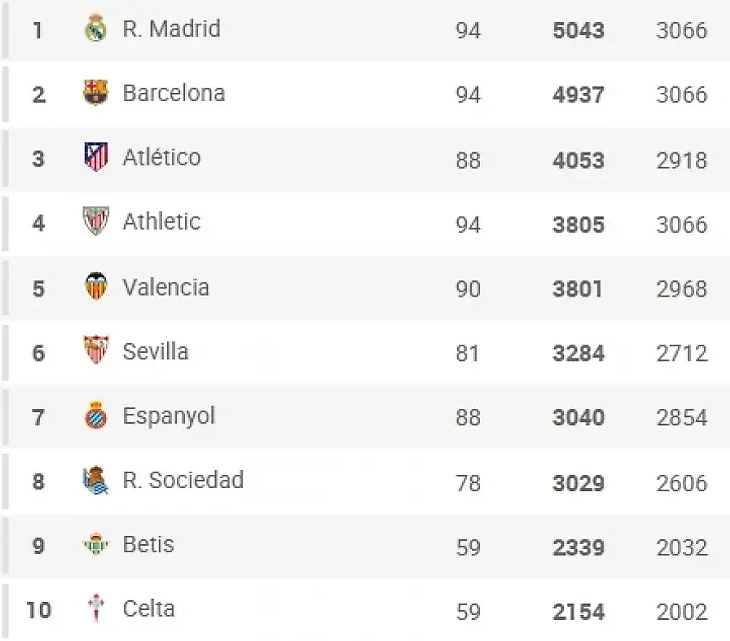Screen dimensions: 730x641
Task: Click Real Madrid's 5043 points value
Action: click(x=578, y=30)
